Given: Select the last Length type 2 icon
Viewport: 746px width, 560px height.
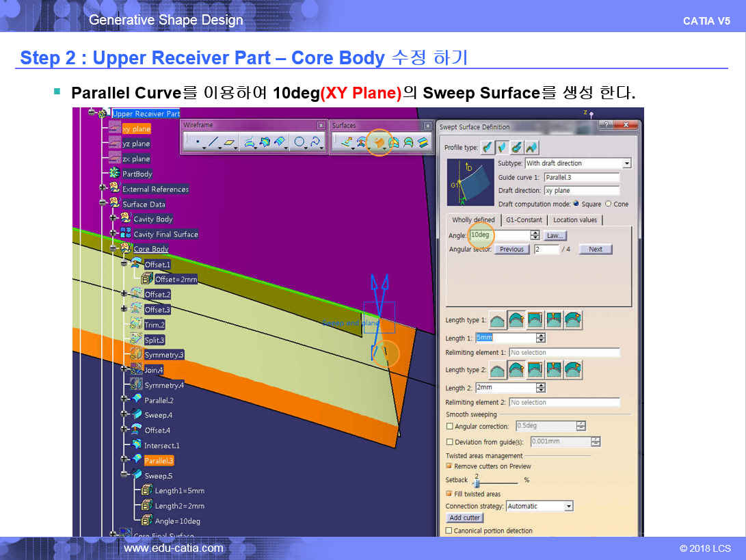Looking at the screenshot, I should point(573,370).
